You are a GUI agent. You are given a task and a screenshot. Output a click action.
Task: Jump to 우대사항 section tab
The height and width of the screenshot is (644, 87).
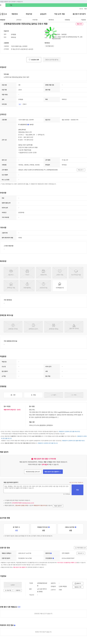coord(35,20)
